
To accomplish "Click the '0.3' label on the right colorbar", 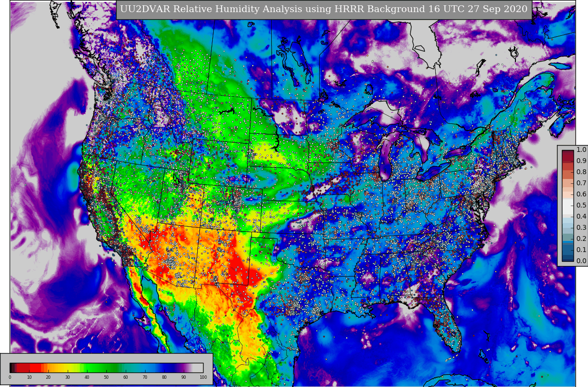I will (581, 228).
